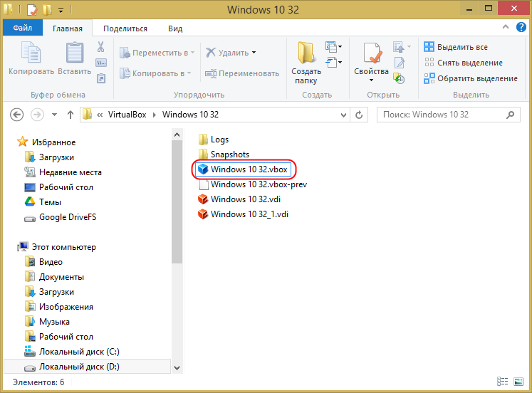Click the search magnifier icon
The image size is (532, 393).
(x=511, y=115)
